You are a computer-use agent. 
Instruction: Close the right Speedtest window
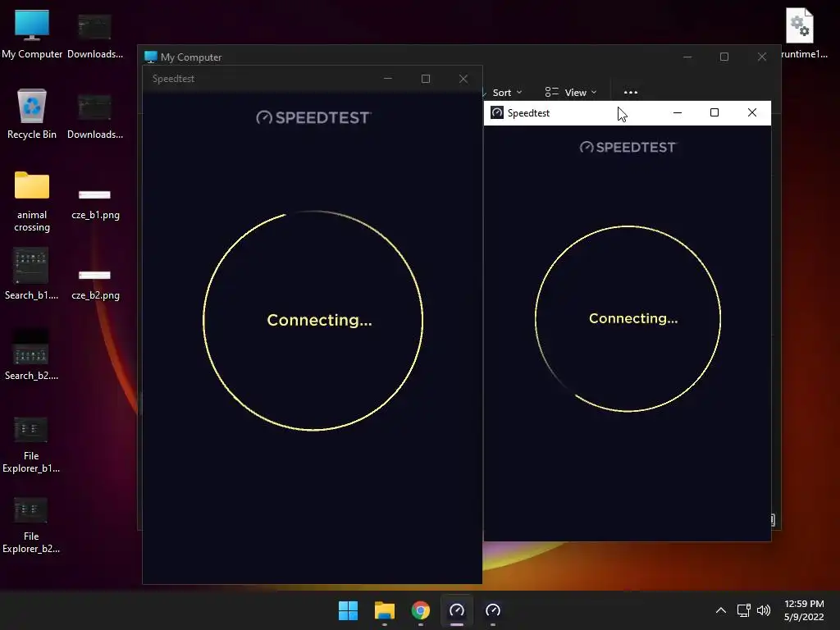pos(752,112)
